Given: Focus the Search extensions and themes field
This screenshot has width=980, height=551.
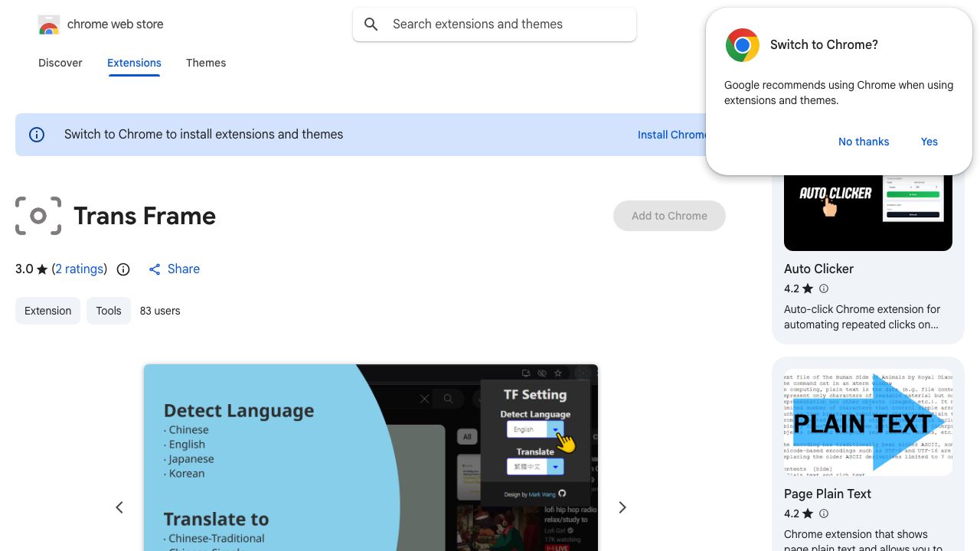Looking at the screenshot, I should pos(495,24).
